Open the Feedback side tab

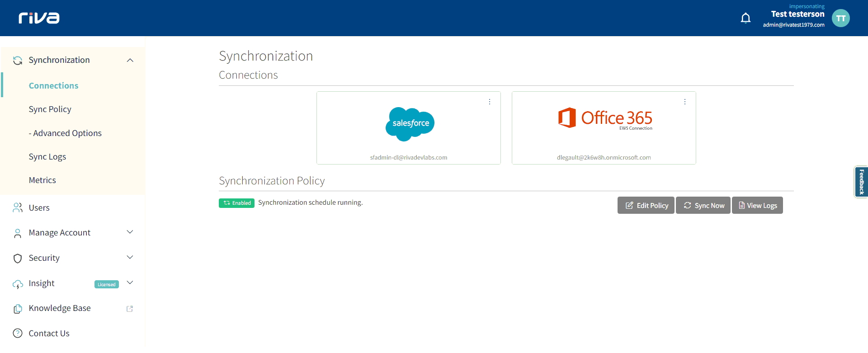(x=861, y=182)
